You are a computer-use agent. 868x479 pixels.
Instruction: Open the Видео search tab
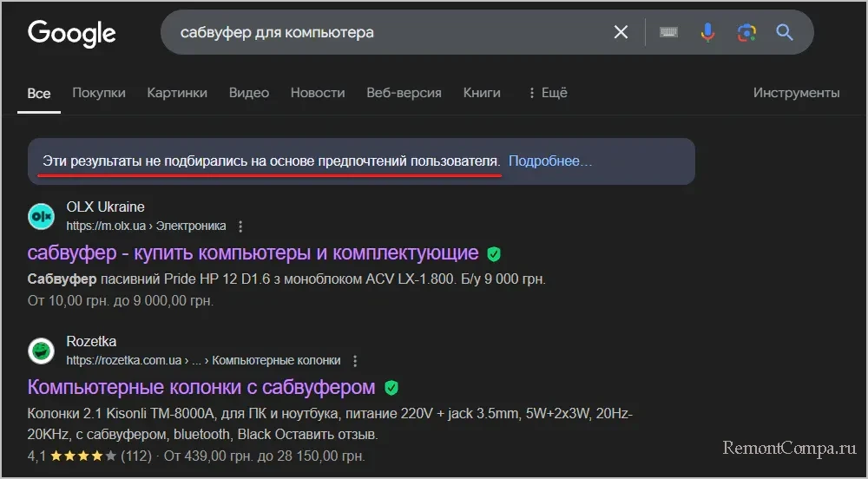pos(249,93)
